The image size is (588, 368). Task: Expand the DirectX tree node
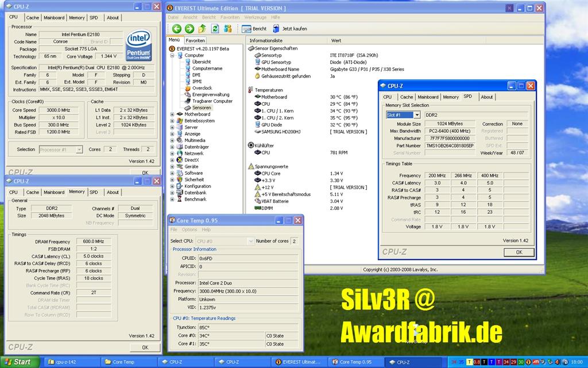[x=172, y=160]
